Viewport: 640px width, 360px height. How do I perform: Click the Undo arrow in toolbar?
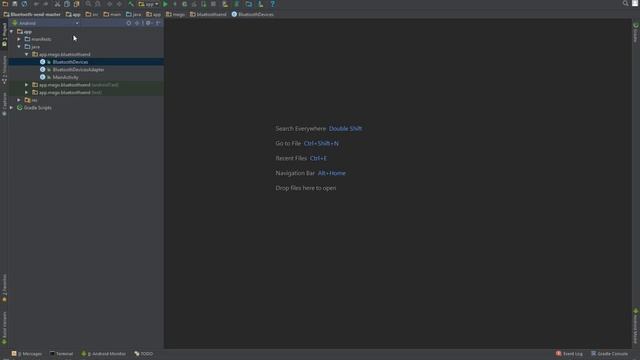pyautogui.click(x=36, y=4)
